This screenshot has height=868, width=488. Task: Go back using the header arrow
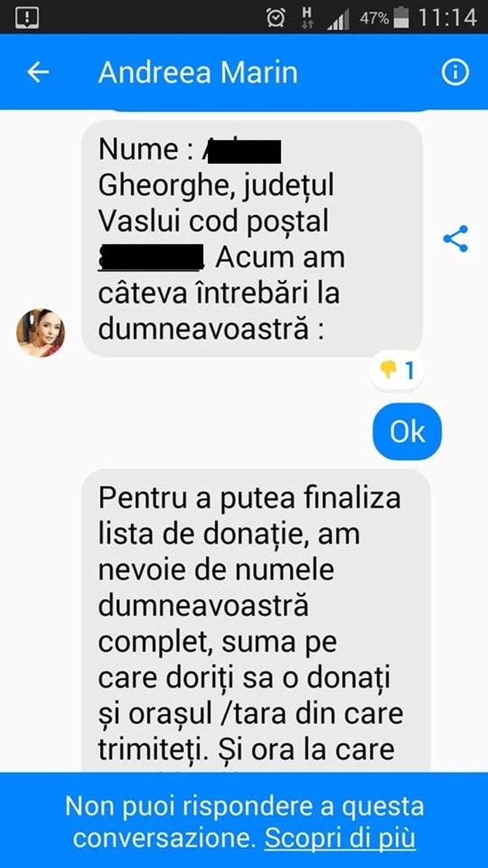pyautogui.click(x=38, y=73)
